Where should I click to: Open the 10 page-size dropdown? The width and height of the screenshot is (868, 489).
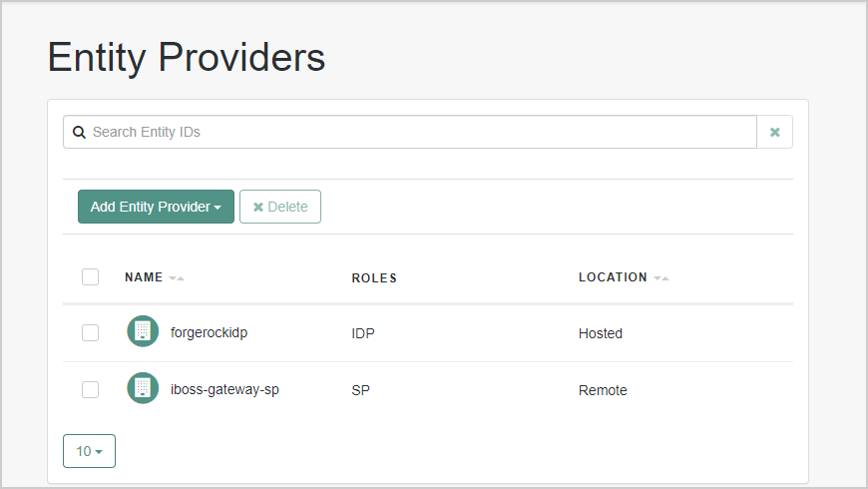[89, 451]
